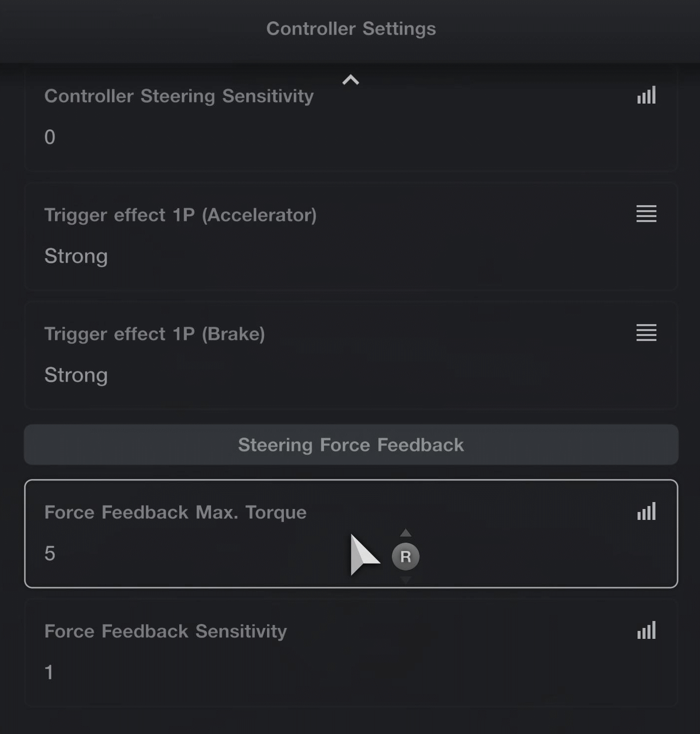
Task: Click the down arrow below R icon
Action: 406,580
